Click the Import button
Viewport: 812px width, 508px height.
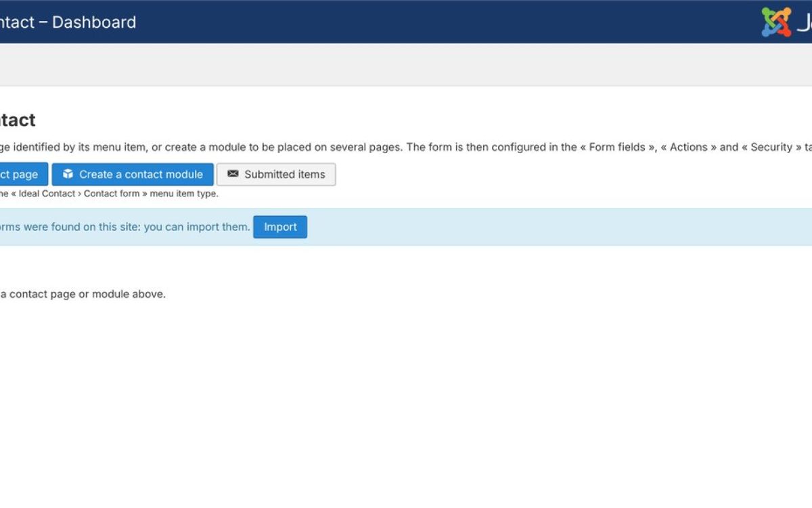(280, 227)
